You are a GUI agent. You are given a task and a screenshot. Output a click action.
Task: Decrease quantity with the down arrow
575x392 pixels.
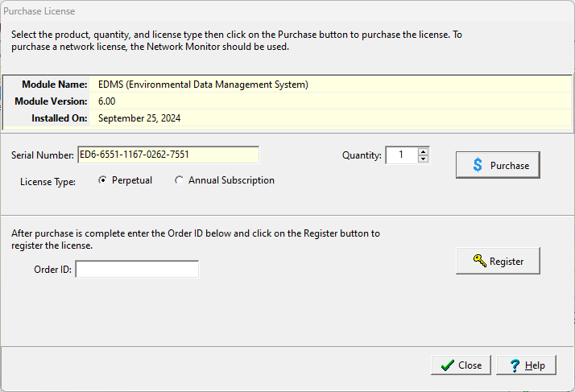point(424,159)
